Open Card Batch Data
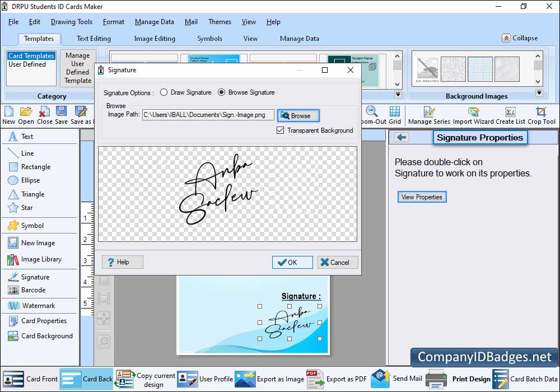The image size is (560, 392). click(x=525, y=379)
